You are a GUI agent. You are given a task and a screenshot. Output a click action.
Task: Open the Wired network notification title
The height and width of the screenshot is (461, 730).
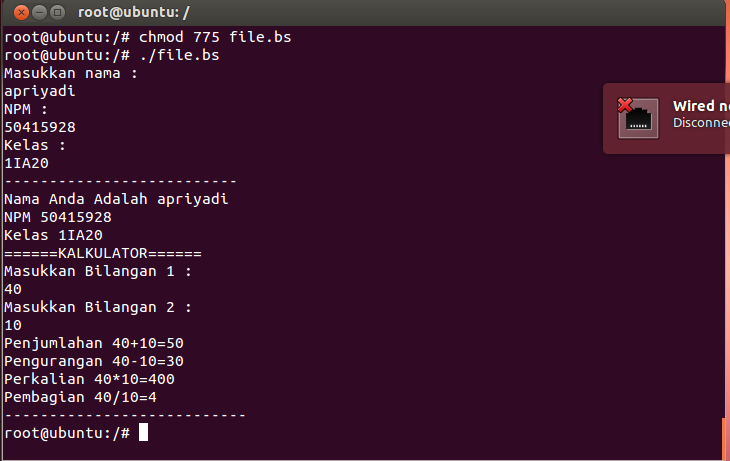tap(701, 106)
